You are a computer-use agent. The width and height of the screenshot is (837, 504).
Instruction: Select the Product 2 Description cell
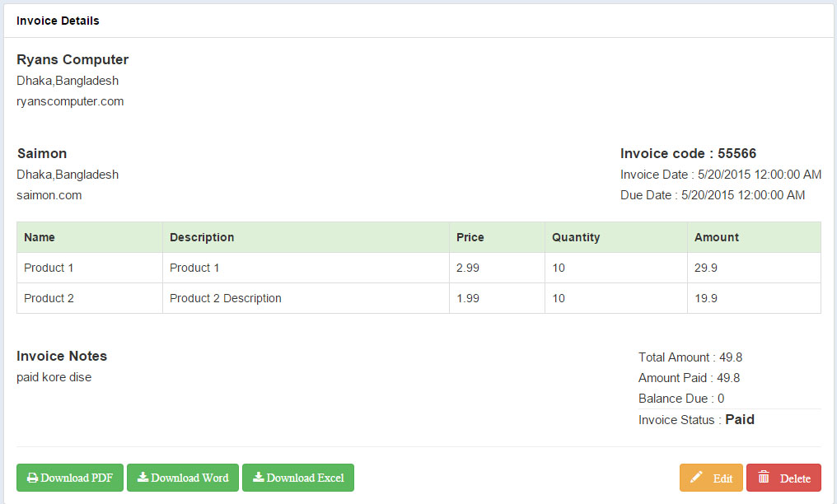pyautogui.click(x=226, y=298)
